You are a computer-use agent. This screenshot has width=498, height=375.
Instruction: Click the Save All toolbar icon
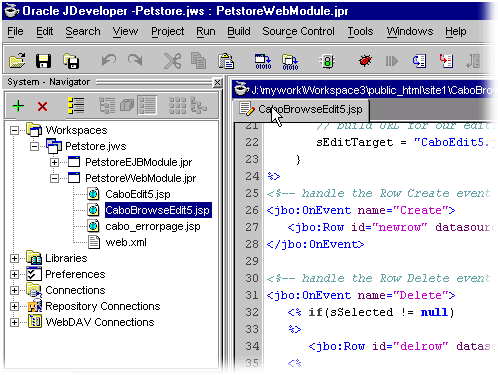point(71,61)
